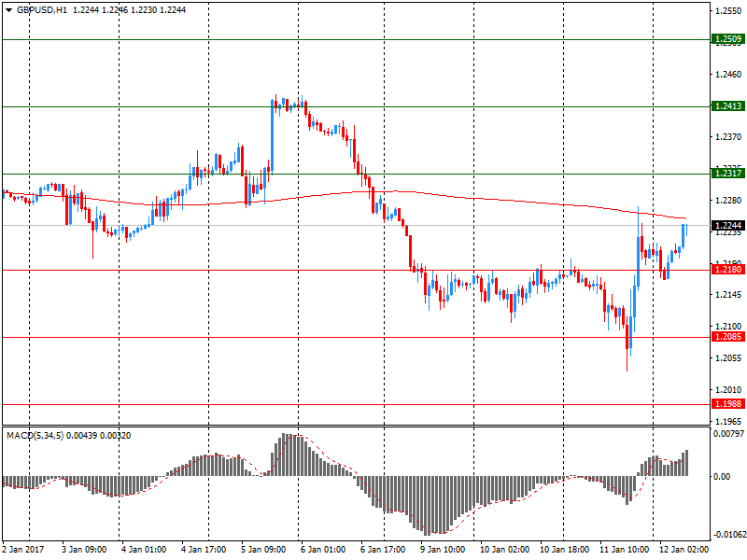Click the MACD zero level 0.00 label
The height and width of the screenshot is (560, 747).
(722, 476)
